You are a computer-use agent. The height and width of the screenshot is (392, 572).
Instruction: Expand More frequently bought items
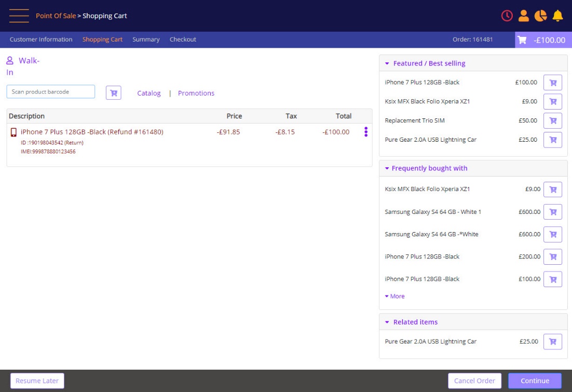(x=394, y=296)
